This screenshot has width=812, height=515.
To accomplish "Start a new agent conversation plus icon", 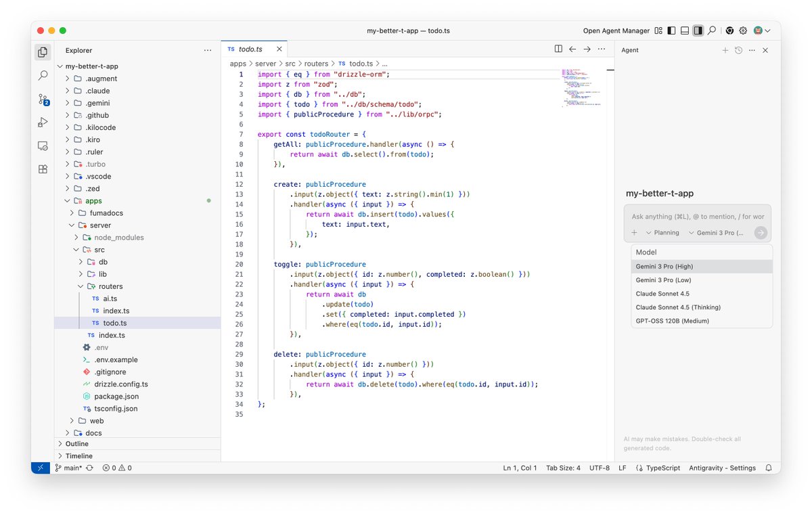I will coord(725,50).
